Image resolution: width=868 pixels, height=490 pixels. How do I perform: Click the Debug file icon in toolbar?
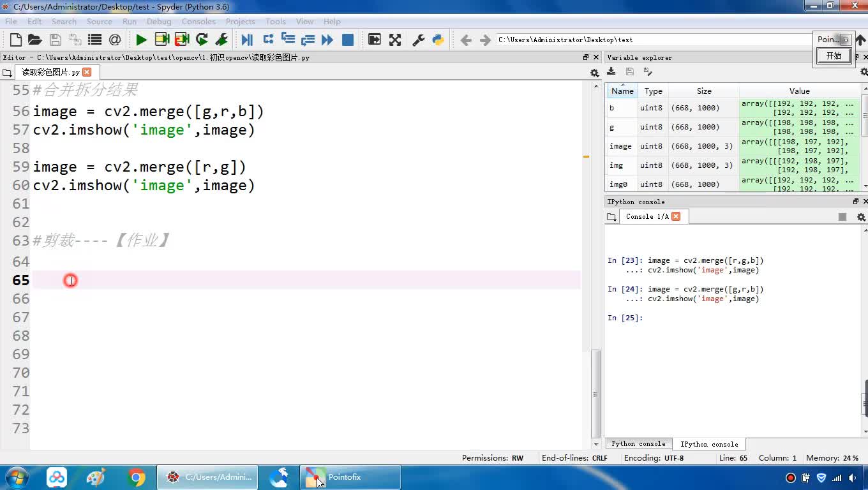(247, 40)
